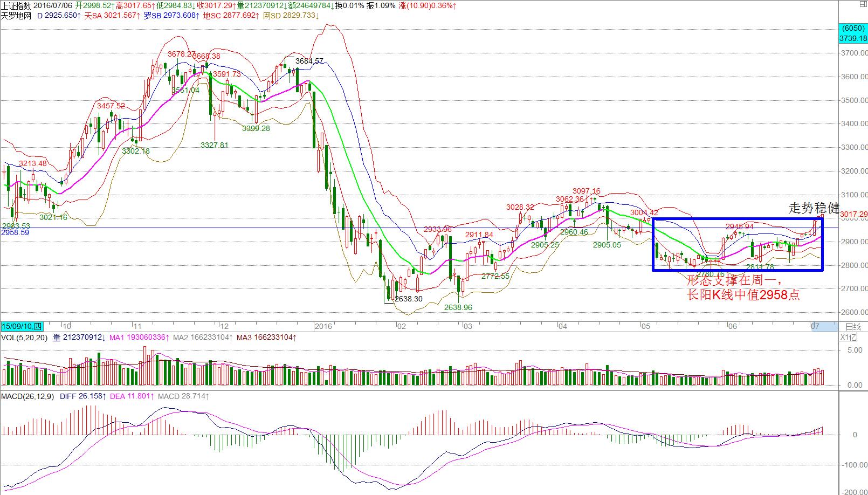Click the '地SC 2877.692' indicator value
868x495 pixels.
231,16
